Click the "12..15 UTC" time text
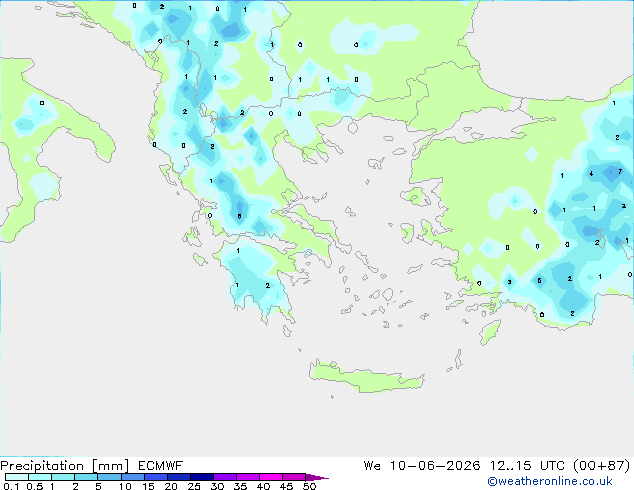This screenshot has width=634, height=490. point(527,466)
